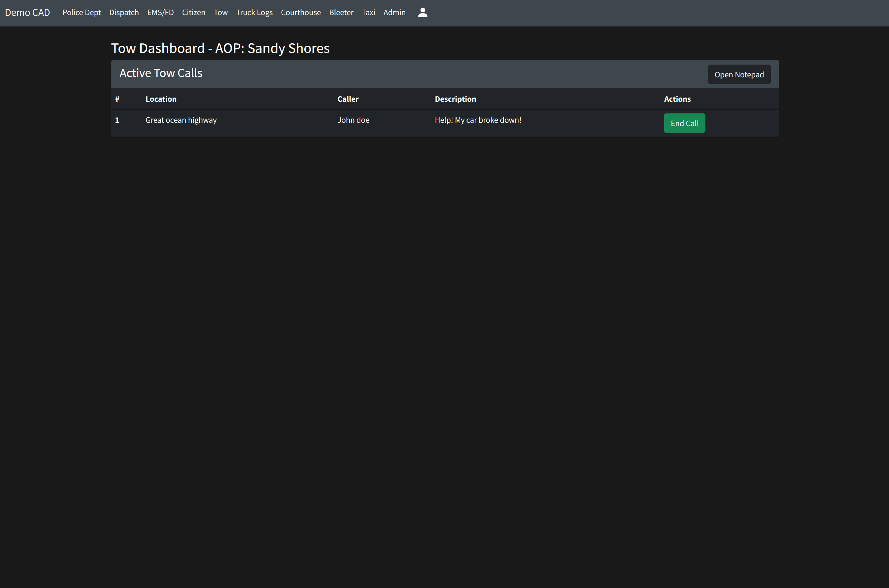Open the Taxi dashboard

[x=369, y=12]
